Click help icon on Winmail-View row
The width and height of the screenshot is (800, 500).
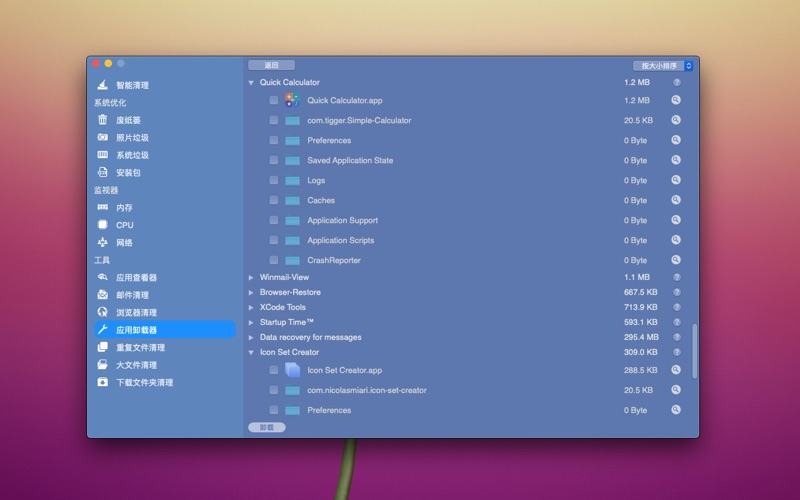click(676, 277)
